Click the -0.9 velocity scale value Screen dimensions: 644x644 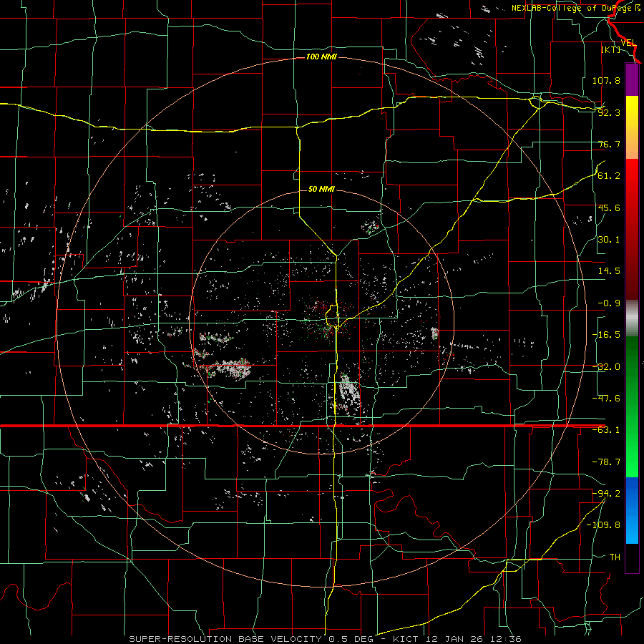[x=609, y=303]
